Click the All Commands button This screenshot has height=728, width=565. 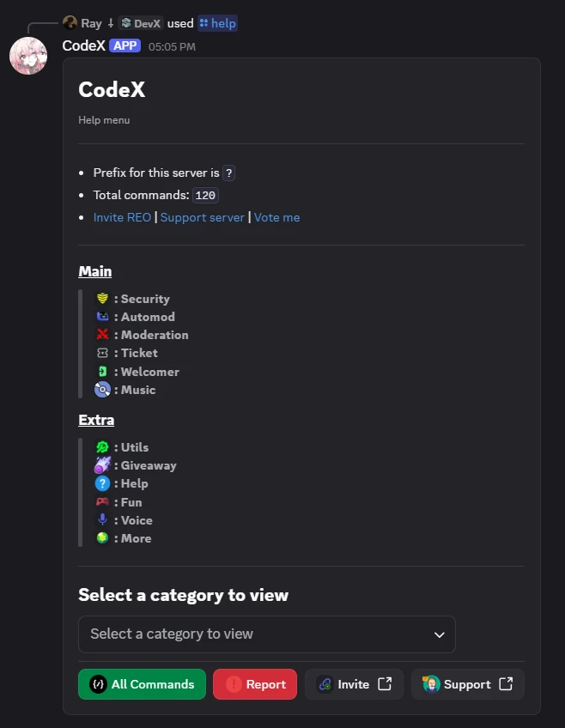(x=142, y=684)
